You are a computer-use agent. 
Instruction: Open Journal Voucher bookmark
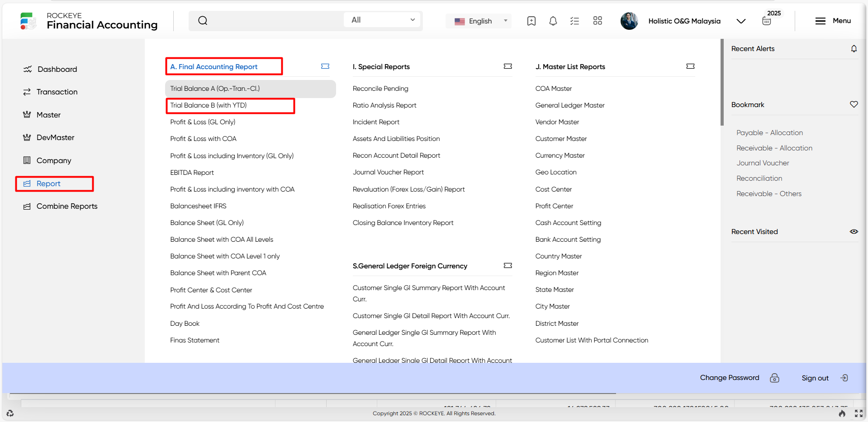point(763,163)
